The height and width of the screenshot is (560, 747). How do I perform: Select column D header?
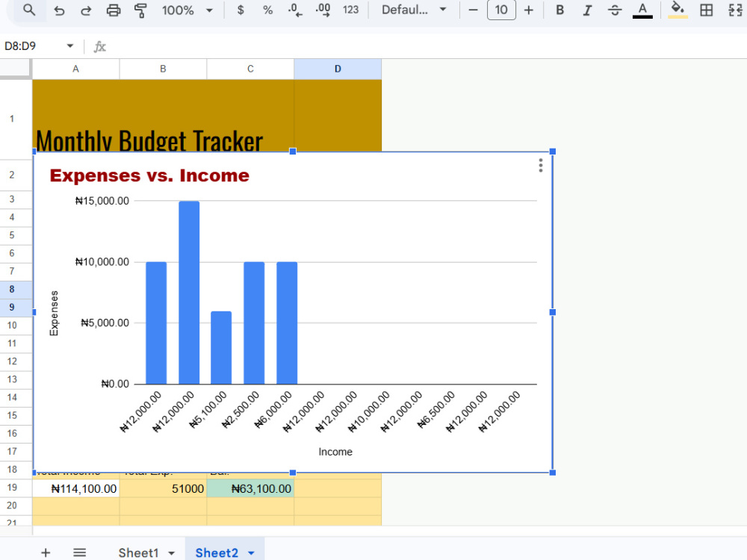click(338, 69)
